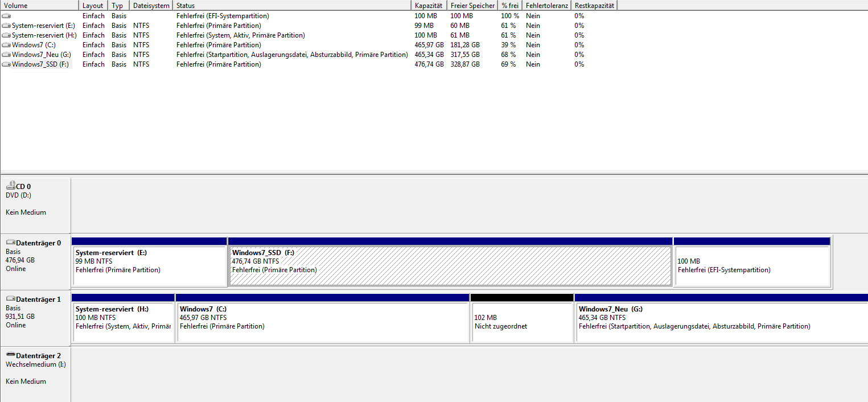Click 'Wechselmedium (I:)' under Datenträger 2
Screen dimensions: 868x402
pyautogui.click(x=36, y=364)
